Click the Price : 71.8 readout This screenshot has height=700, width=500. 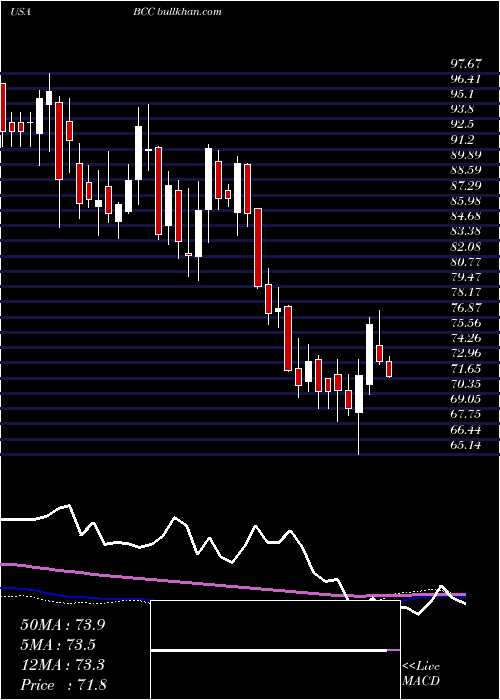coord(63,685)
